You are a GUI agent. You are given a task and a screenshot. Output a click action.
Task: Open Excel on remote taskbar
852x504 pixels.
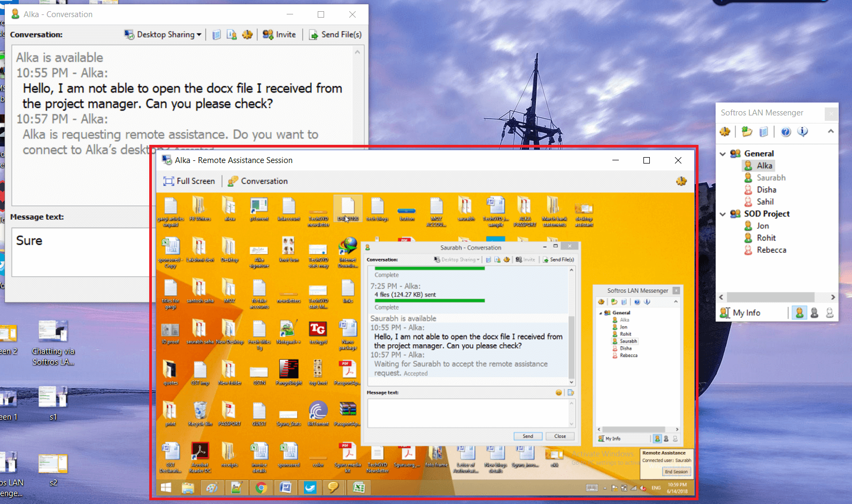click(359, 487)
